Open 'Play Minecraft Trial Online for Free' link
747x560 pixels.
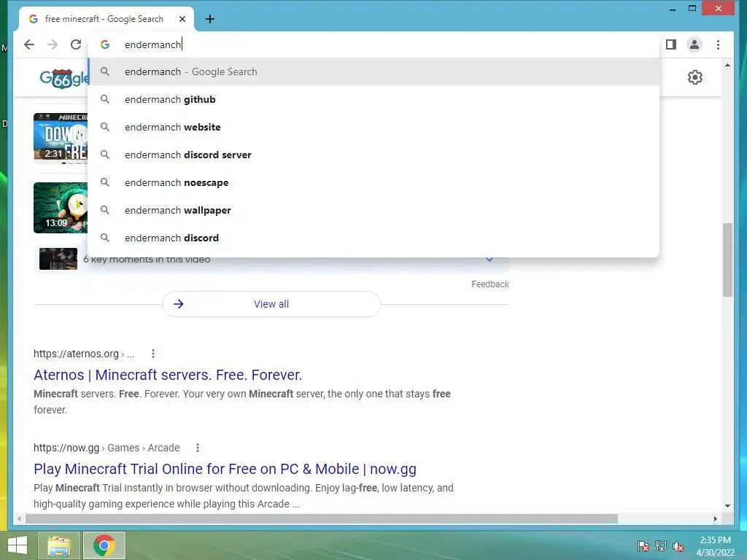pos(225,469)
